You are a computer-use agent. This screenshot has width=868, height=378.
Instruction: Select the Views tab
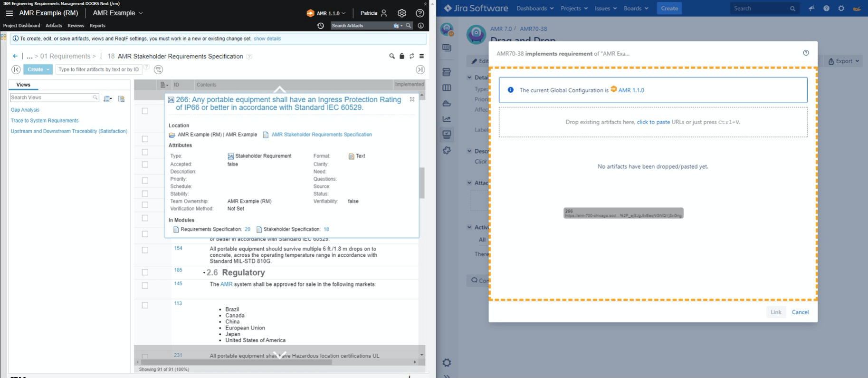23,85
